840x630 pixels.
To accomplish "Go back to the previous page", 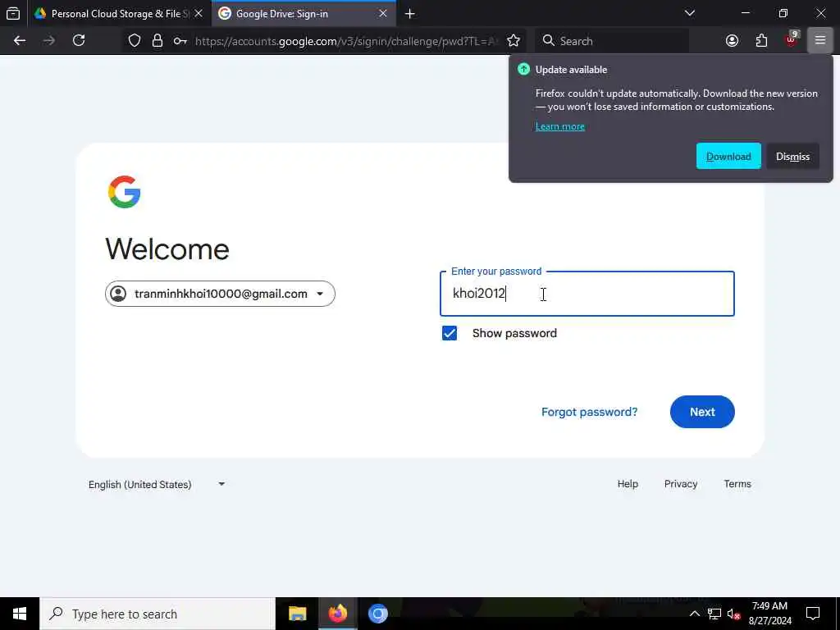I will (20, 41).
